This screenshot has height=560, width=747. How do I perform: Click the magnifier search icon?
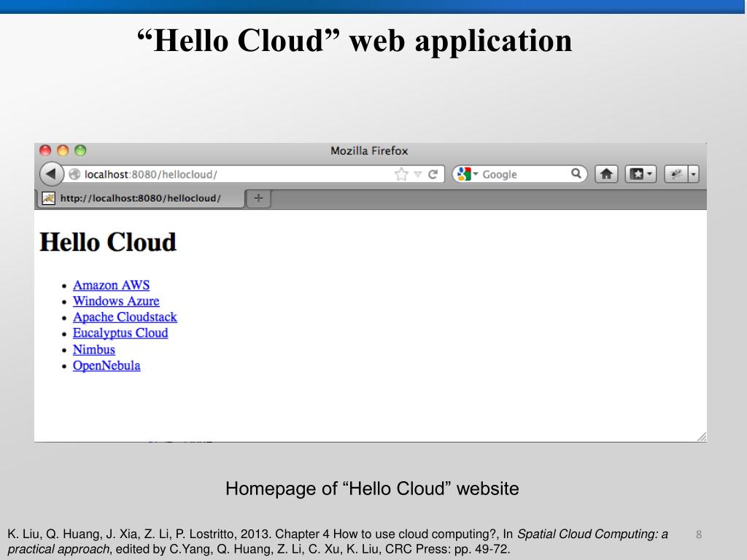point(576,174)
